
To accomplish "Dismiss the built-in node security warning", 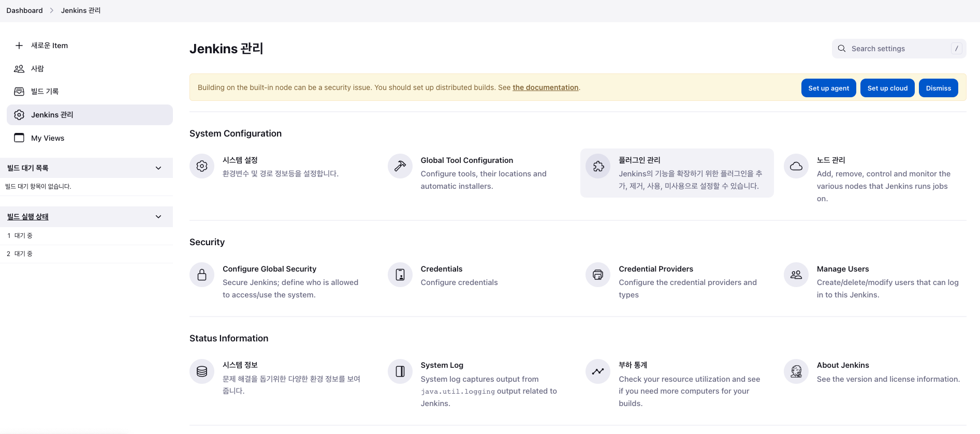I will point(938,88).
